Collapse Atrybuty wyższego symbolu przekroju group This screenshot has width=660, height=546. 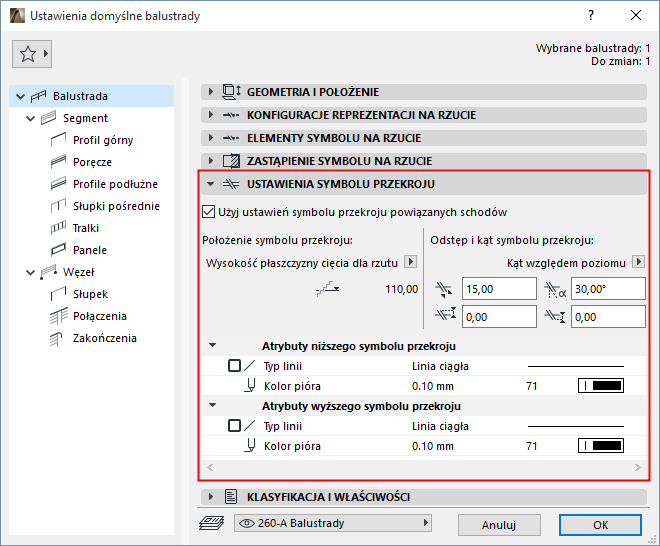tap(213, 405)
